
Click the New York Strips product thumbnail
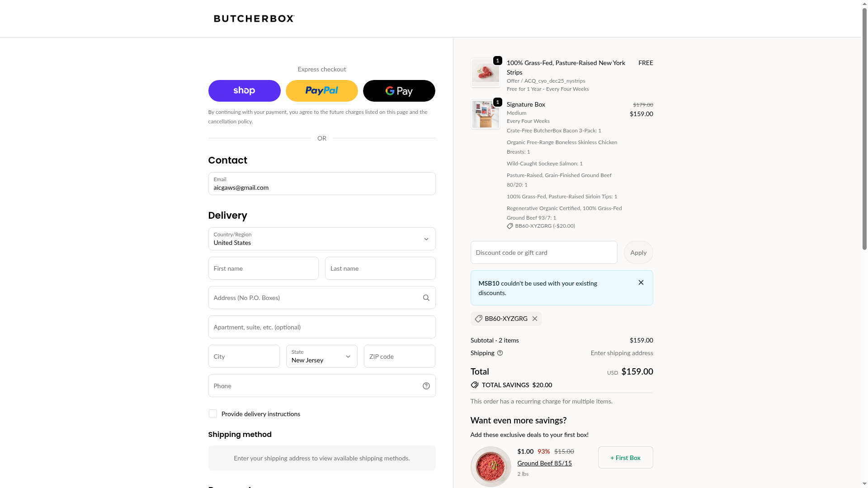pos(485,72)
